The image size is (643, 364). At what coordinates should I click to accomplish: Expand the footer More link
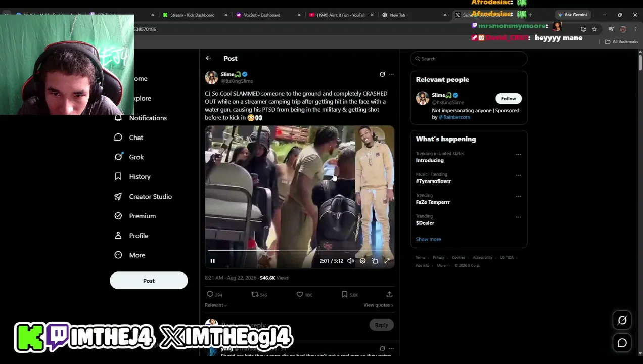[x=443, y=265]
